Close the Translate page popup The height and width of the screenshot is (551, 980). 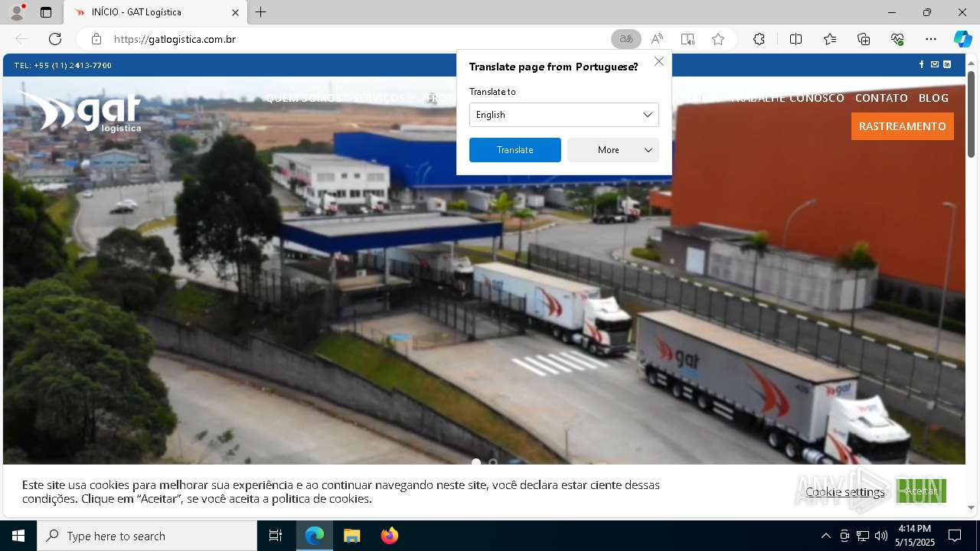pos(659,61)
